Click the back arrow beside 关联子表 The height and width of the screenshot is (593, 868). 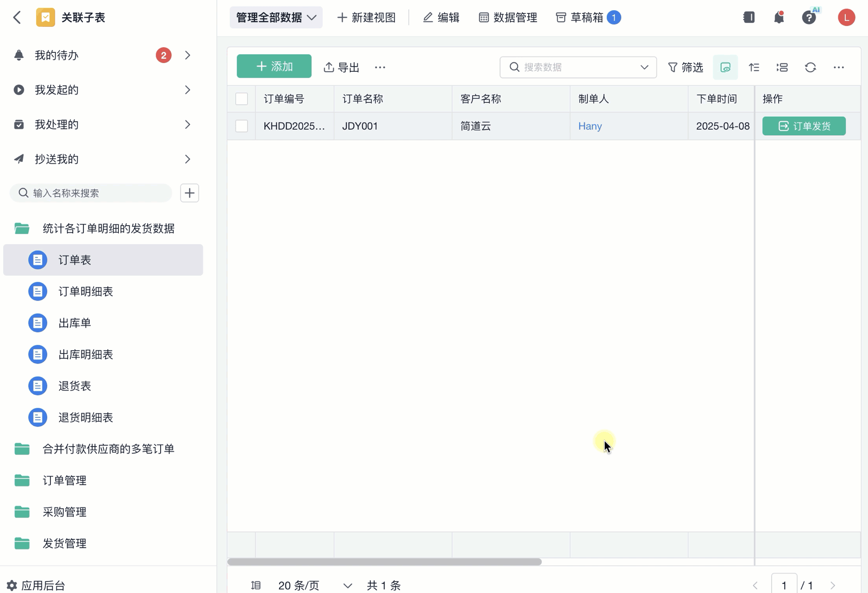[17, 18]
